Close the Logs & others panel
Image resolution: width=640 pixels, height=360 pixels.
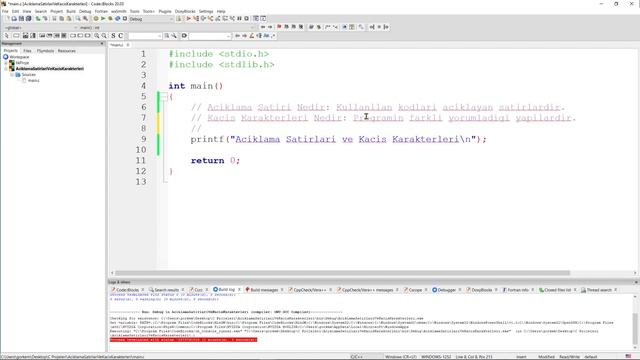click(x=636, y=282)
